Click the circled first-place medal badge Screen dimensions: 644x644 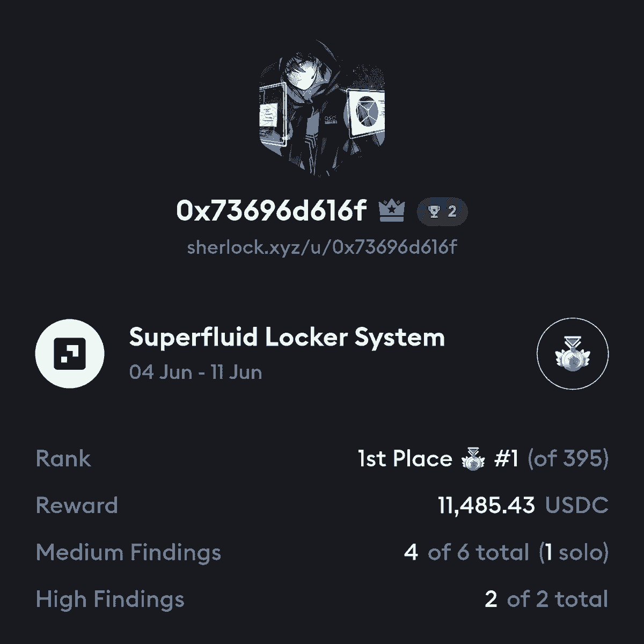pos(573,353)
